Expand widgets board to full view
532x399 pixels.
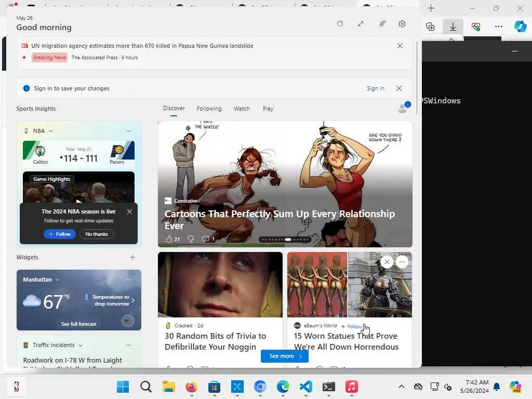361,24
